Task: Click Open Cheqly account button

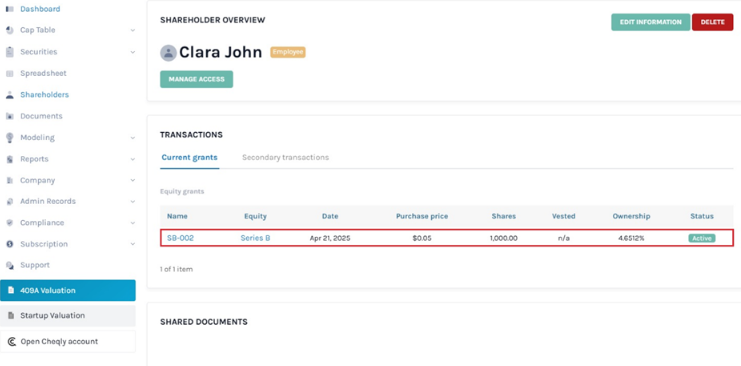Action: coord(68,341)
